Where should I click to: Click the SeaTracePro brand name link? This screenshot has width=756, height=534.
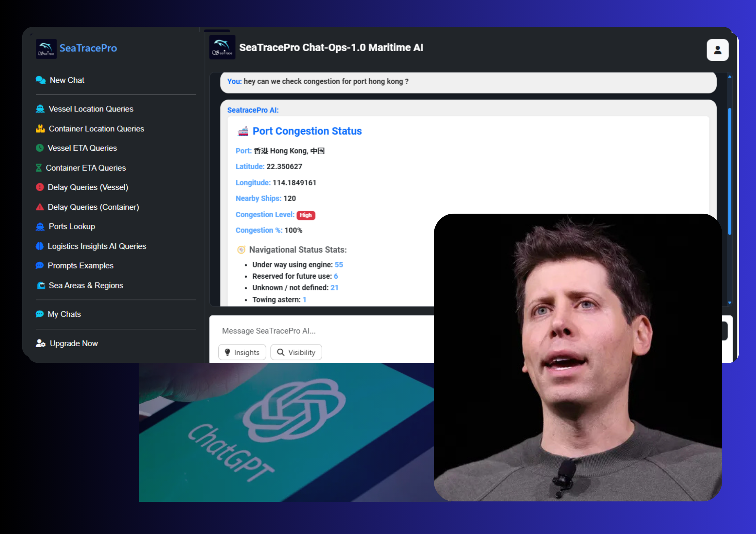click(88, 48)
